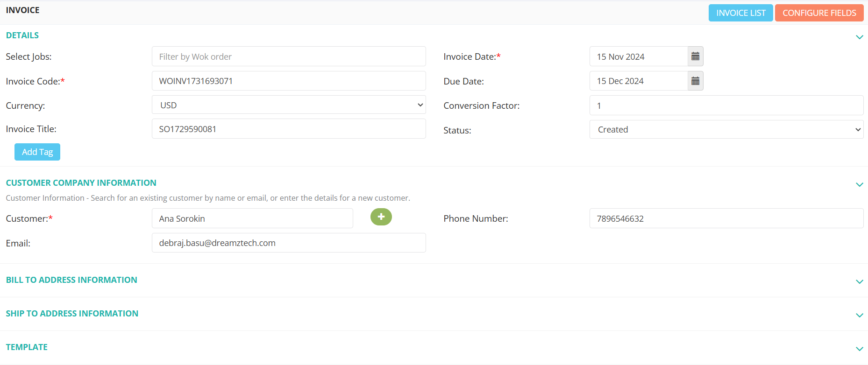Click the Due Date field
Screen dimensions: 868x365
click(x=639, y=81)
